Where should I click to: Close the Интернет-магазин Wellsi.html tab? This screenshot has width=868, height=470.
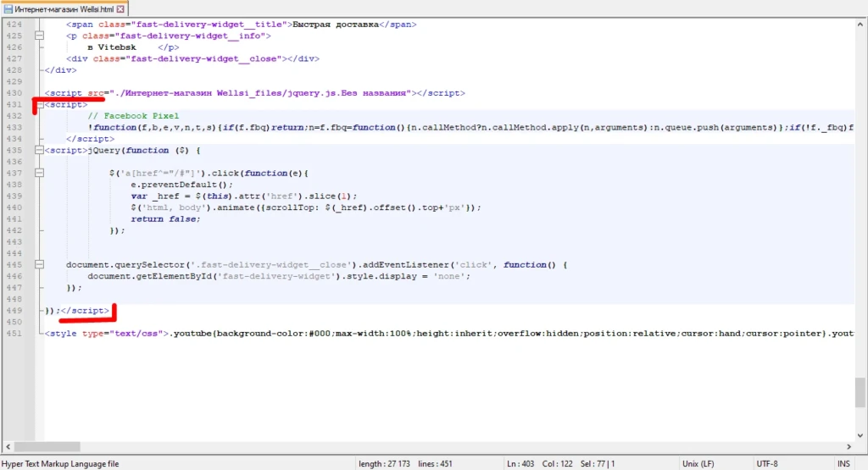[x=120, y=8]
